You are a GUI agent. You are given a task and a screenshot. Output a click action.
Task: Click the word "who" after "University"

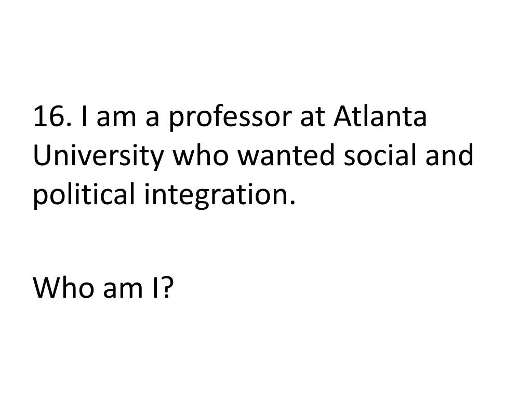click(x=200, y=155)
